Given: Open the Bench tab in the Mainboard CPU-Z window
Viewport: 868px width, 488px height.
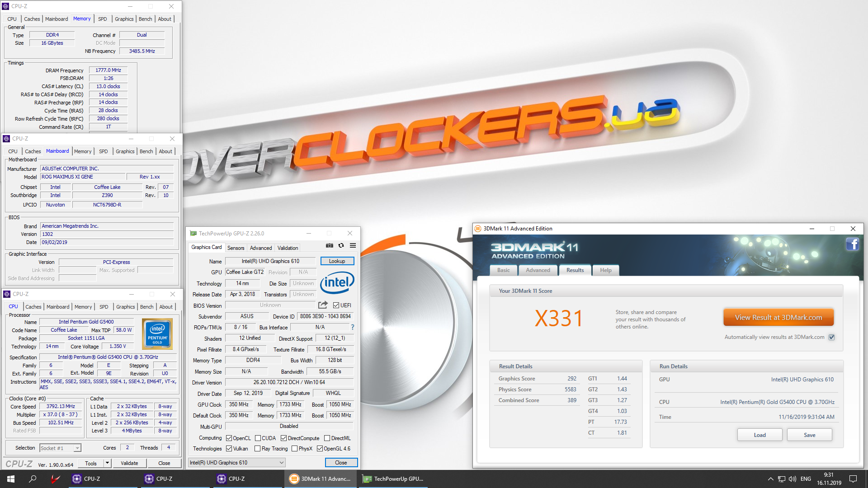Looking at the screenshot, I should 146,151.
